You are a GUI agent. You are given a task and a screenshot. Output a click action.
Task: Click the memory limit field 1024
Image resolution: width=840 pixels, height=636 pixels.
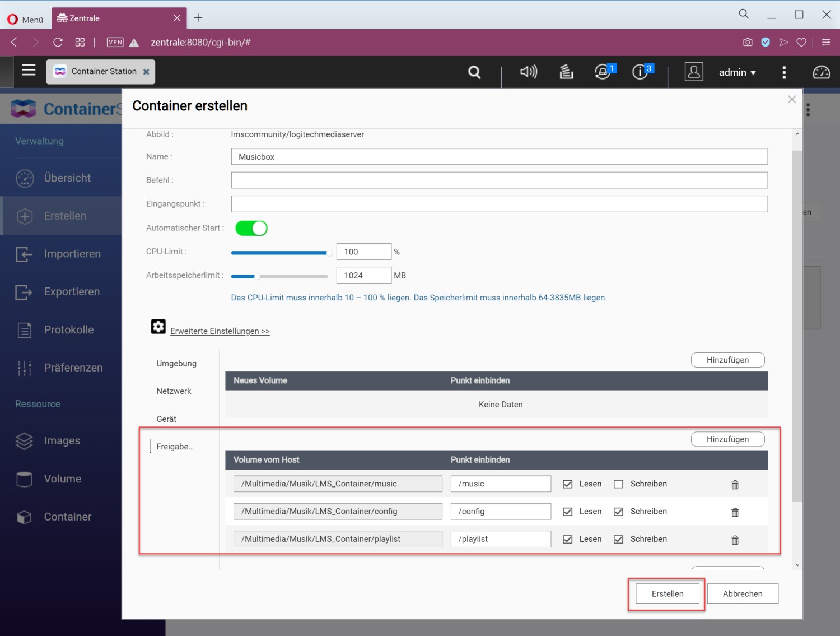[x=363, y=275]
